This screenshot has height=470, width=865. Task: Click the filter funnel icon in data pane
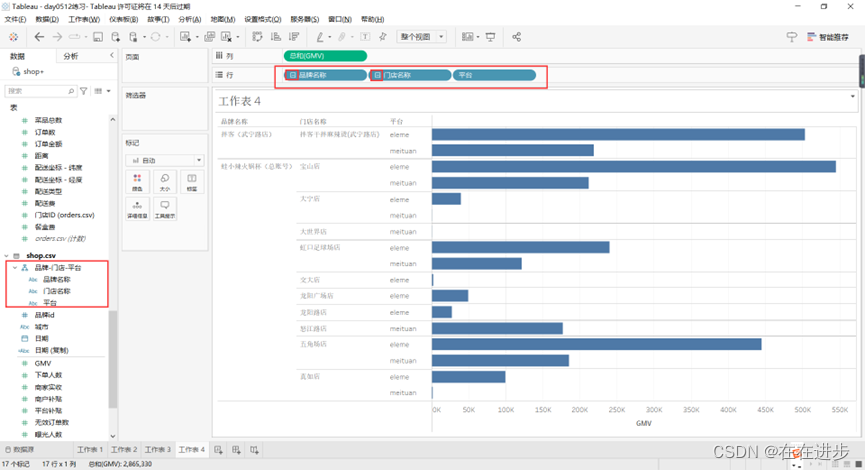tap(84, 91)
